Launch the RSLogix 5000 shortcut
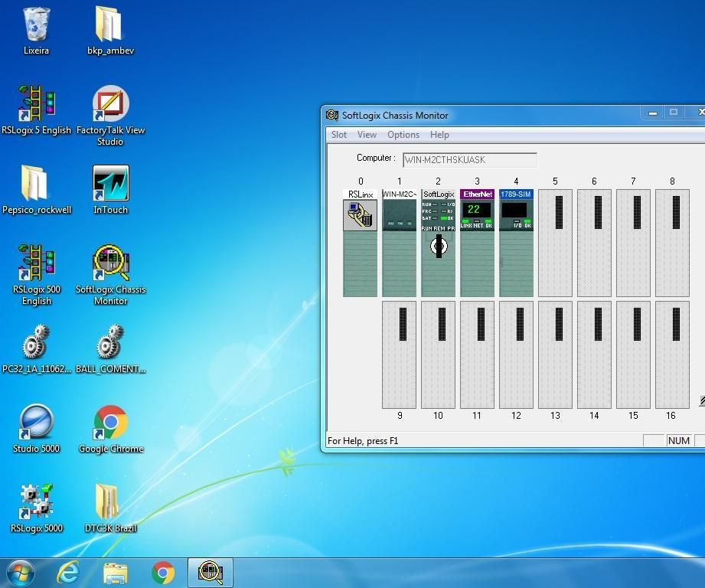705x588 pixels. (x=36, y=508)
